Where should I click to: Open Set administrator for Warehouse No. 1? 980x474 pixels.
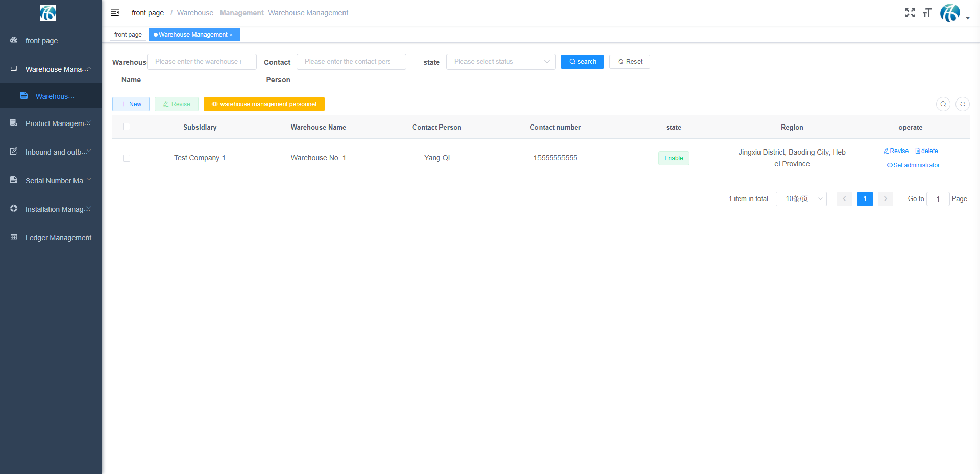point(913,165)
